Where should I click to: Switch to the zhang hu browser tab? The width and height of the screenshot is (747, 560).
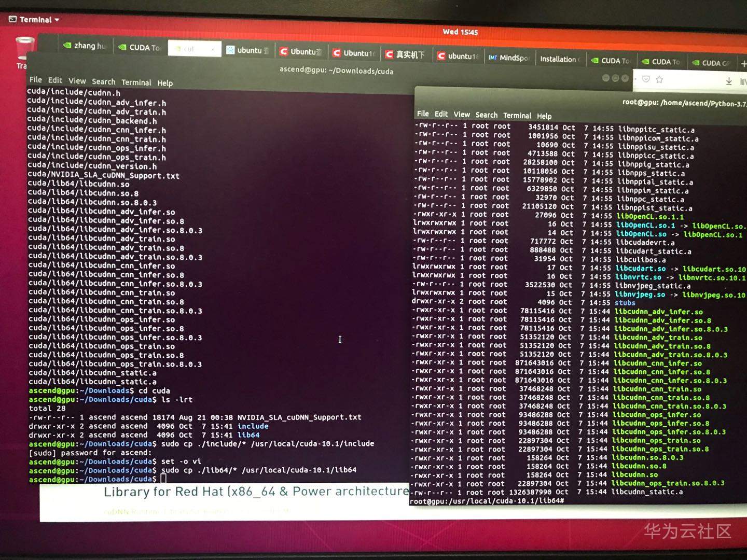tap(85, 46)
